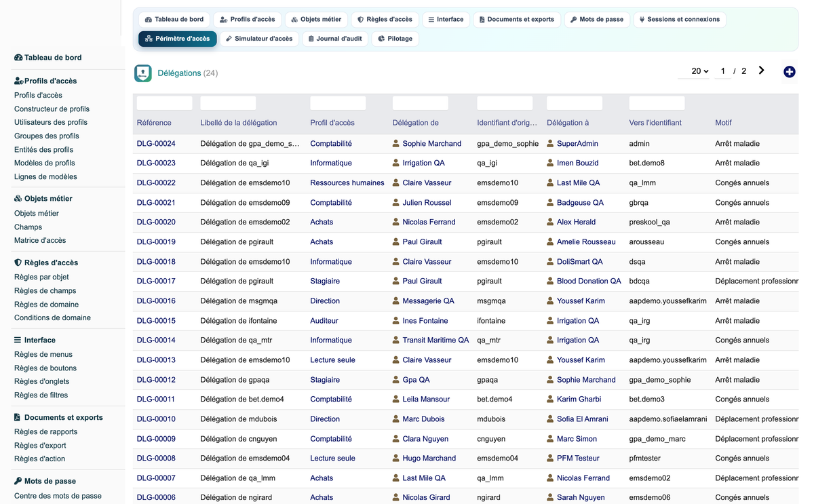Click user icon beside Imen Bouzid
Viewport: 814px width, 504px height.
click(551, 163)
